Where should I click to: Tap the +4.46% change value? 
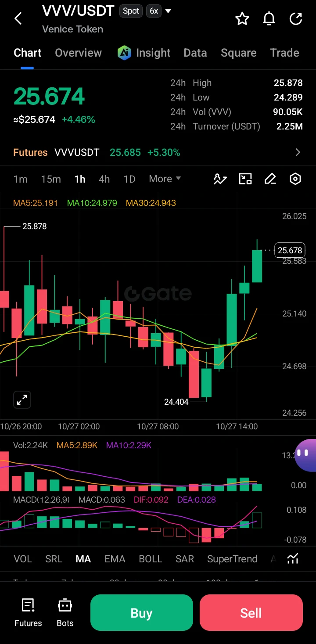79,119
